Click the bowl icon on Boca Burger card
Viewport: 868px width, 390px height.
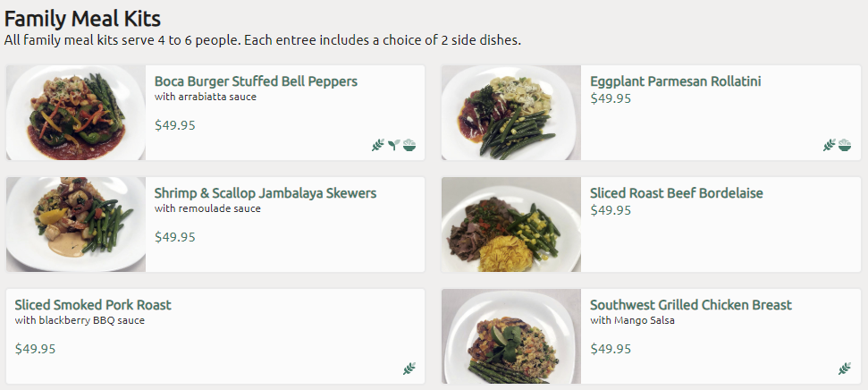click(x=409, y=145)
